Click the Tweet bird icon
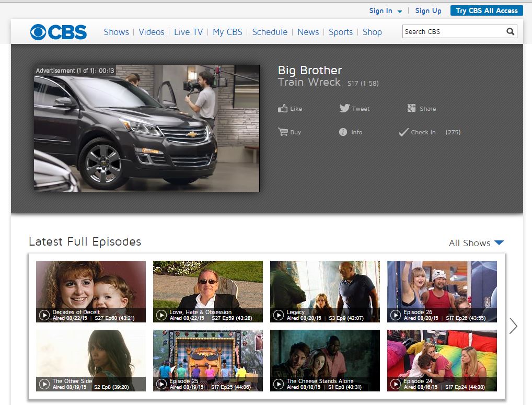This screenshot has width=532, height=405. [344, 108]
